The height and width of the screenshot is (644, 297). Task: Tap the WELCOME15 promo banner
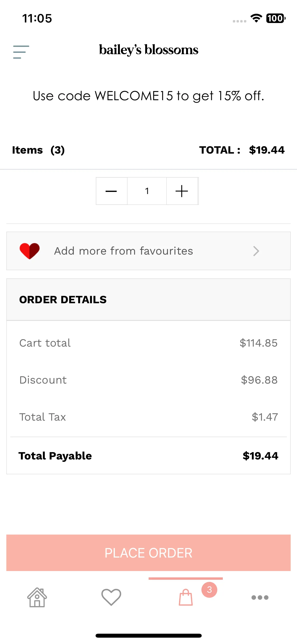click(x=148, y=96)
